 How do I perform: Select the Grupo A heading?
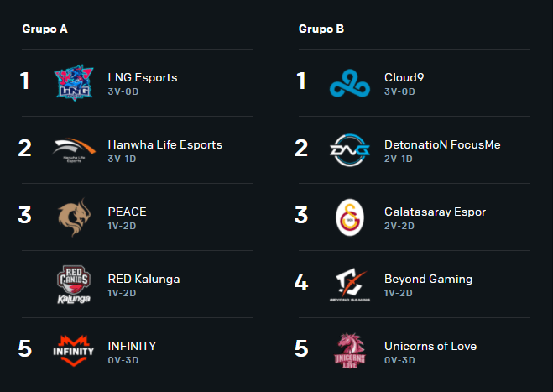[x=45, y=29]
